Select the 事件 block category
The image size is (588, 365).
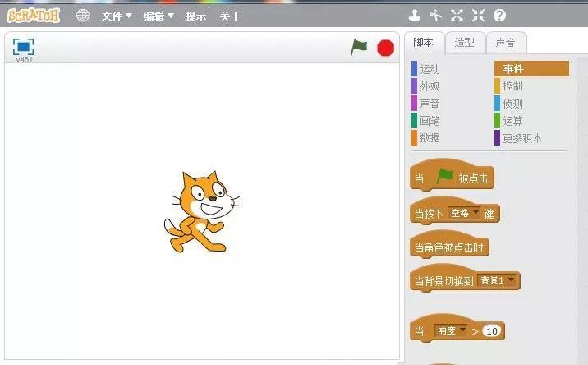[x=532, y=69]
